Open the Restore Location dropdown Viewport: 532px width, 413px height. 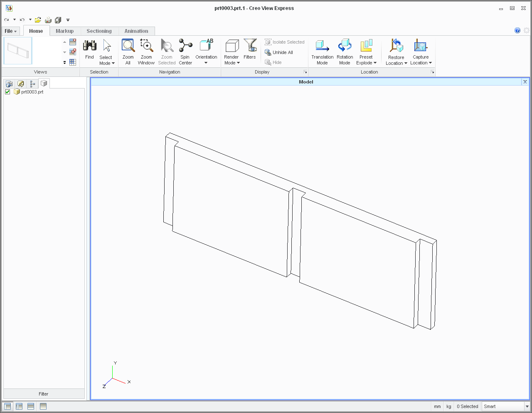coord(396,60)
